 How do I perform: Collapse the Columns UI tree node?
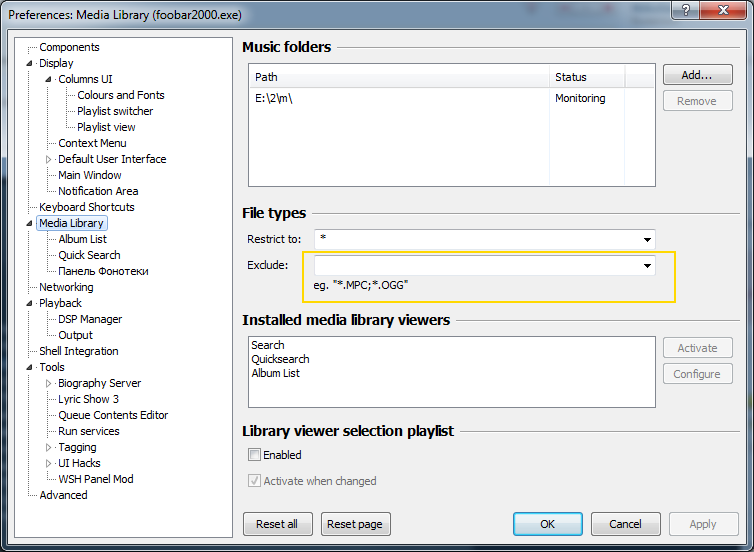coord(49,79)
